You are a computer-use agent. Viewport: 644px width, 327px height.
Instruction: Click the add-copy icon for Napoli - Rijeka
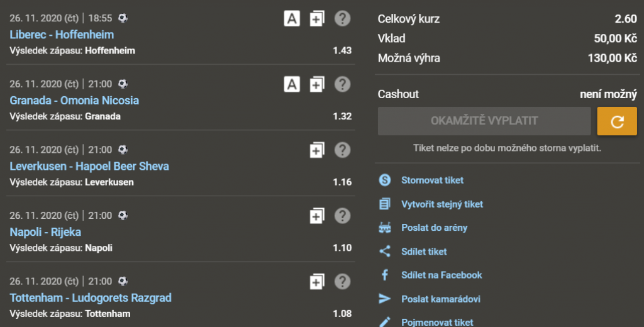point(317,216)
